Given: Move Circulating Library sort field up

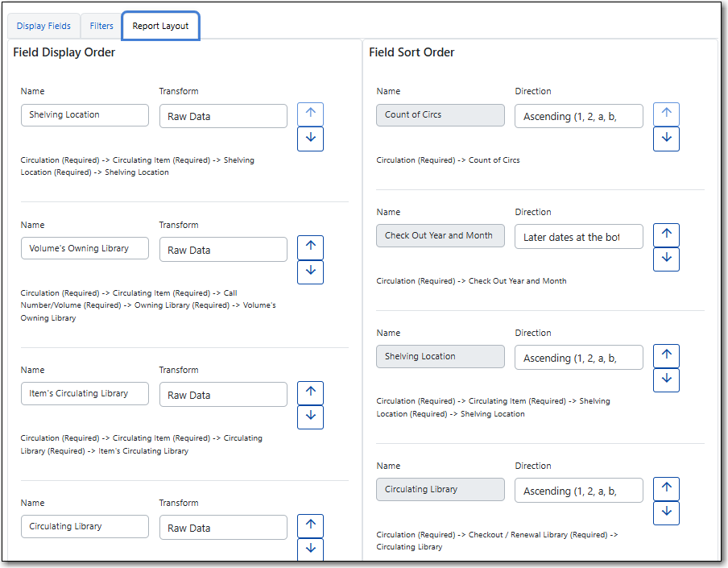Looking at the screenshot, I should coord(666,487).
